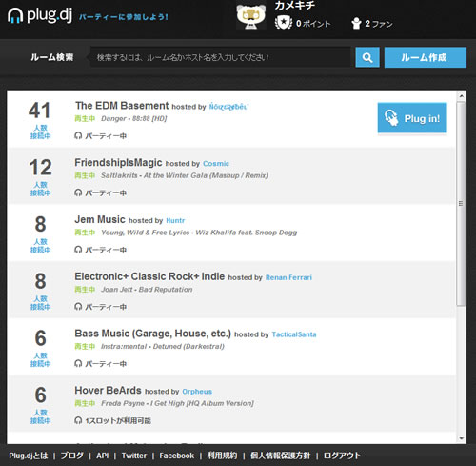This screenshot has width=476, height=466.
Task: Open the Twitter footer link
Action: point(134,456)
